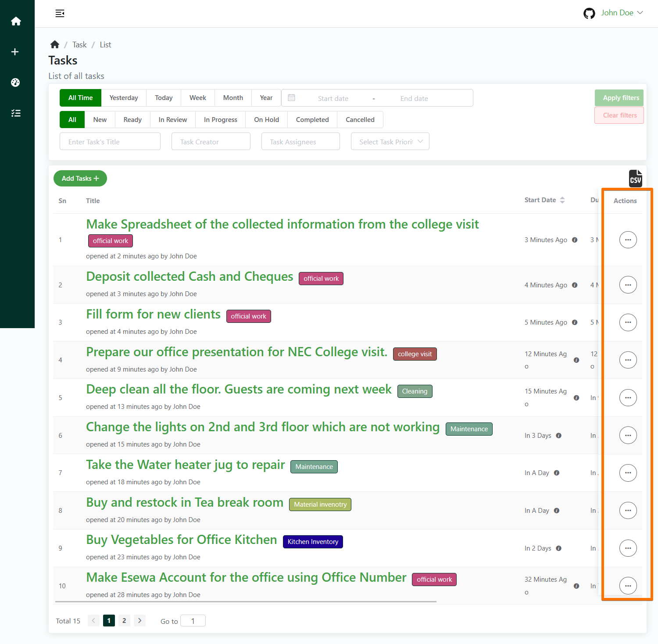Open Take the Water heater jug task
The width and height of the screenshot is (658, 644).
186,465
